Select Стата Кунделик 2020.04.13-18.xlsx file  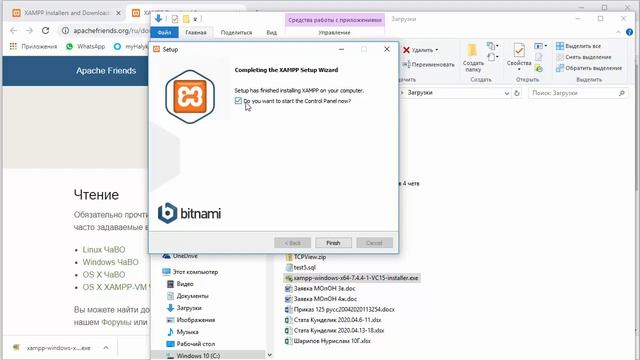(335, 331)
